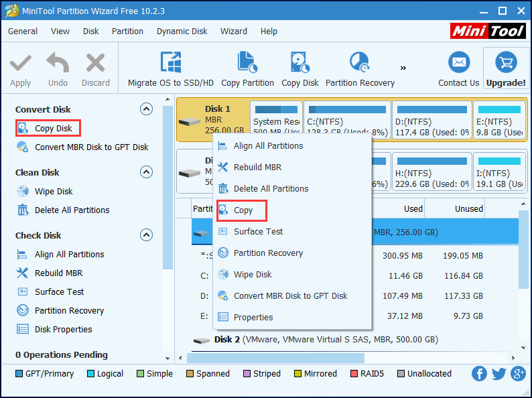The width and height of the screenshot is (532, 398).
Task: Click the left sidebar vertical scrollbar
Action: 168,188
